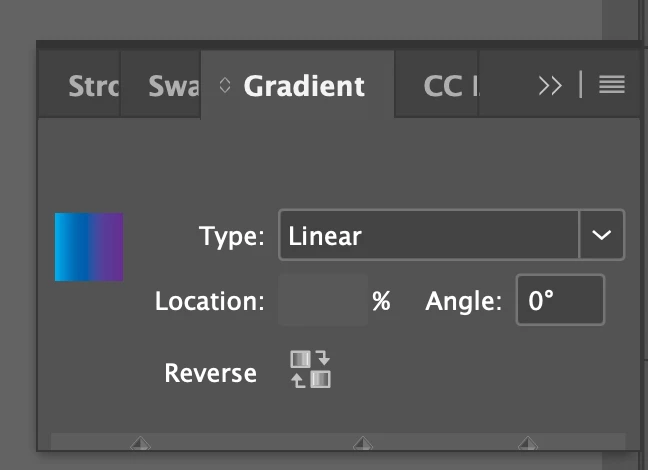Select the left gradient stop marker

click(140, 443)
